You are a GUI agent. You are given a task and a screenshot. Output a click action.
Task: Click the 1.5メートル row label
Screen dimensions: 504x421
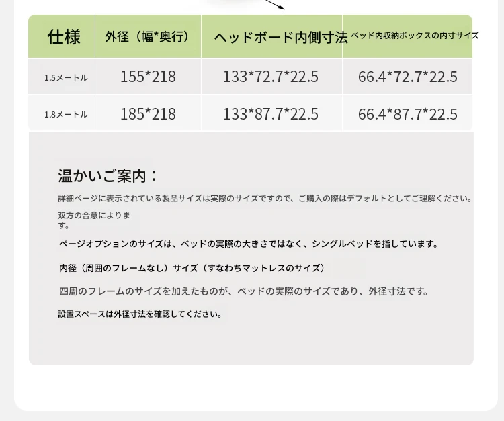[x=66, y=77]
